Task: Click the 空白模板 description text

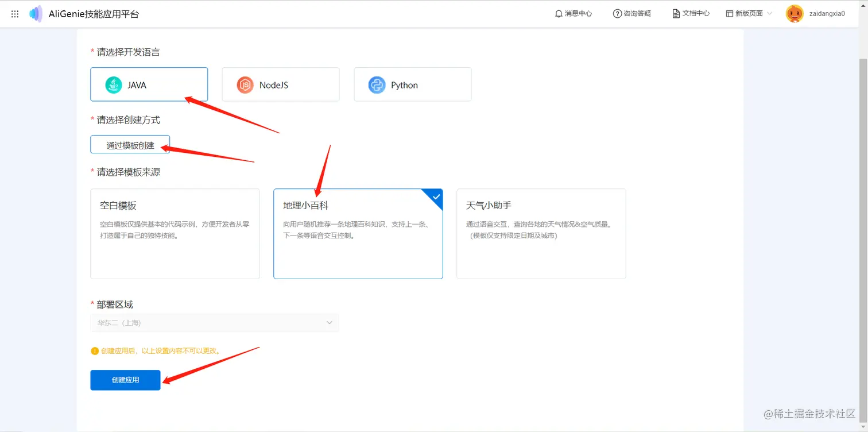Action: point(175,230)
